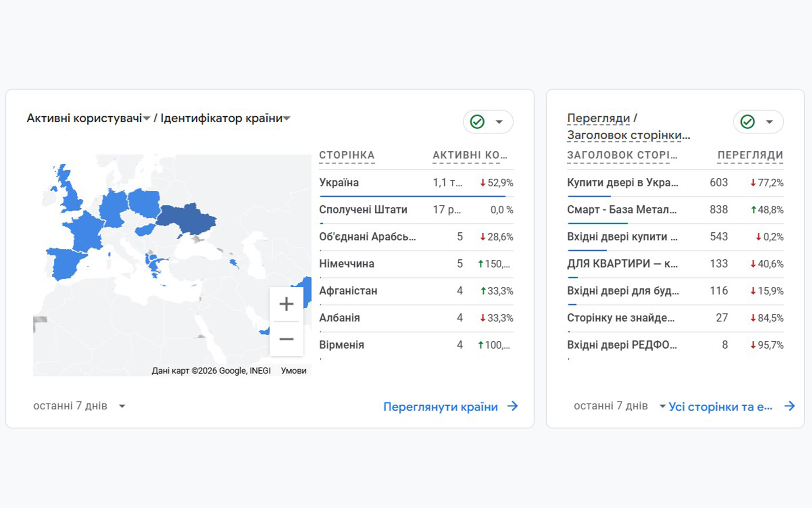The image size is (812, 508).
Task: Click the green checkmark on countries card
Action: coord(477,122)
